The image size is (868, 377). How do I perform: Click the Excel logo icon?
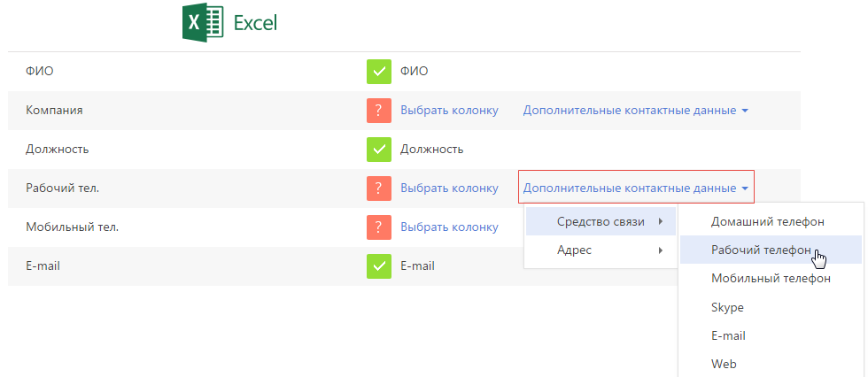[x=203, y=23]
